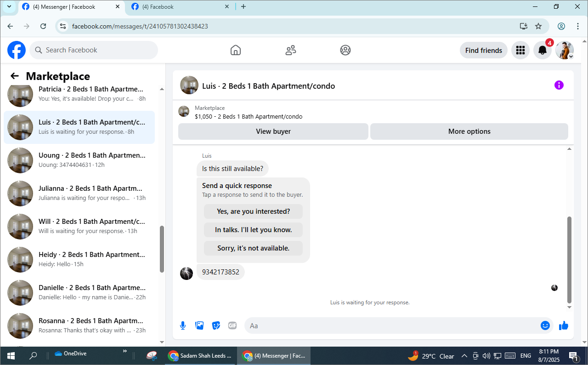The height and width of the screenshot is (365, 588).
Task: Bookmark this tab with star icon
Action: point(538,26)
